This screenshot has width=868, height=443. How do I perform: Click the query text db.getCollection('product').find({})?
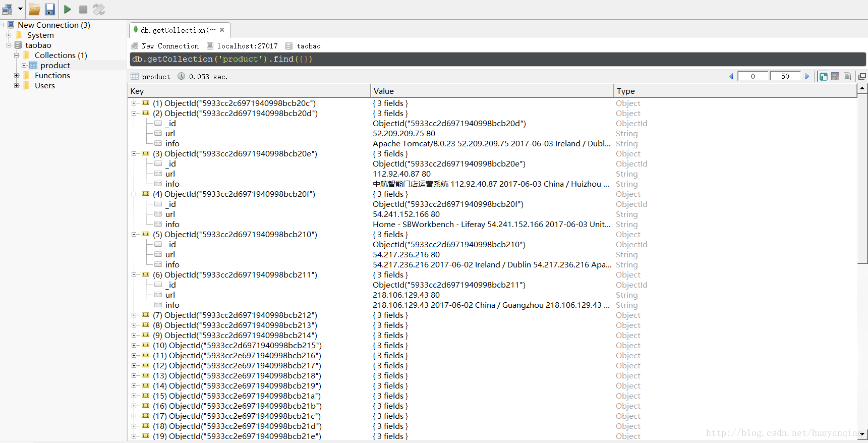tap(222, 59)
